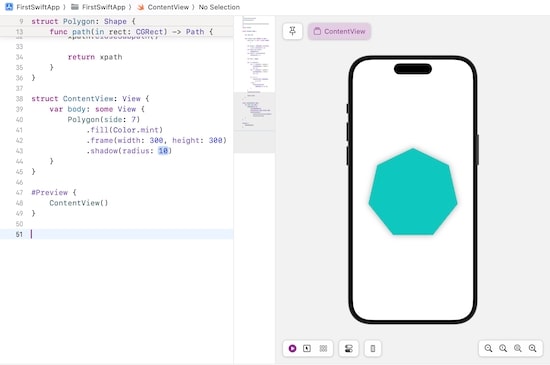Click 'return xpath' on line 34
Viewport: 550px width, 365px height.
tap(95, 57)
